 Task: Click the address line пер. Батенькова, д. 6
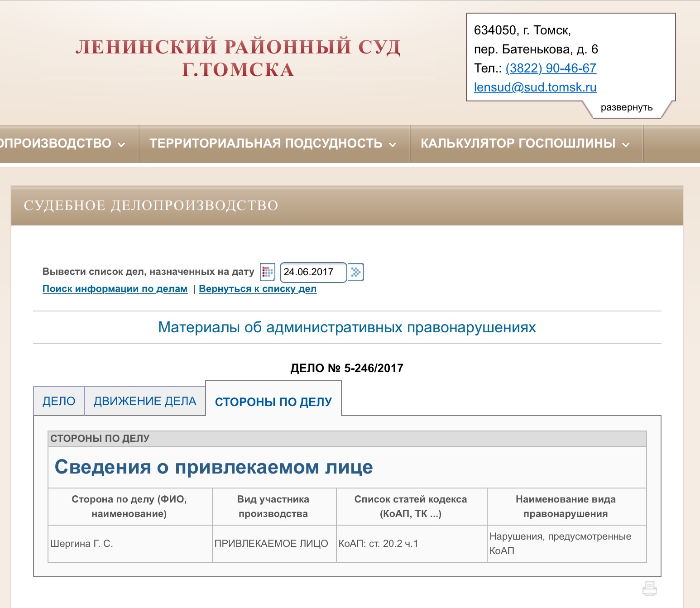tap(536, 49)
